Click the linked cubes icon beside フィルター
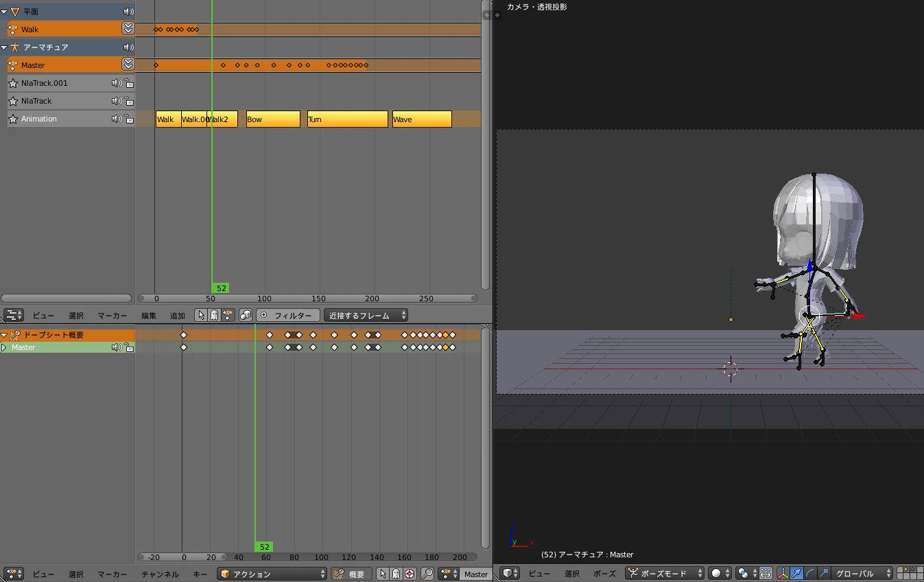924x582 pixels. pos(245,316)
